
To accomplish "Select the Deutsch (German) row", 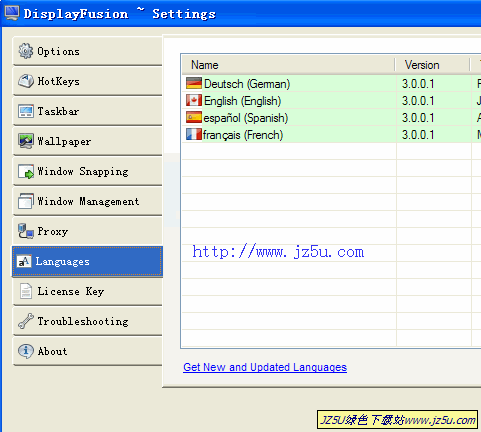I will pos(331,83).
